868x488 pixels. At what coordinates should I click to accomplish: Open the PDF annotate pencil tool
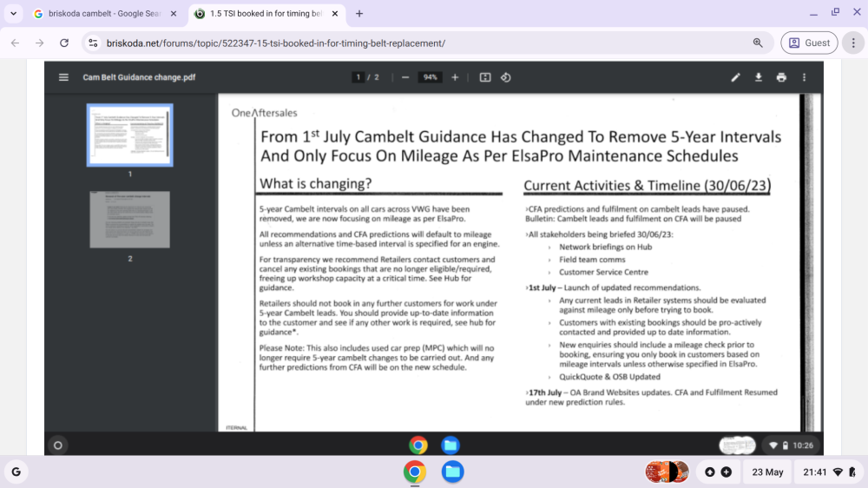[x=735, y=77]
